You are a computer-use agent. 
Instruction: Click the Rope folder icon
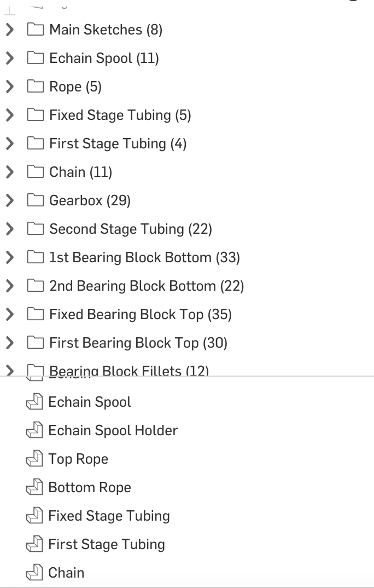pos(35,87)
